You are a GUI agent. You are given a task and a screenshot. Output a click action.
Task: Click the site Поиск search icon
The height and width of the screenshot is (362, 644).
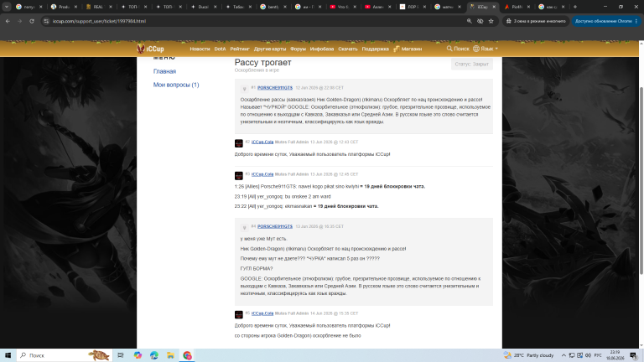(458, 49)
